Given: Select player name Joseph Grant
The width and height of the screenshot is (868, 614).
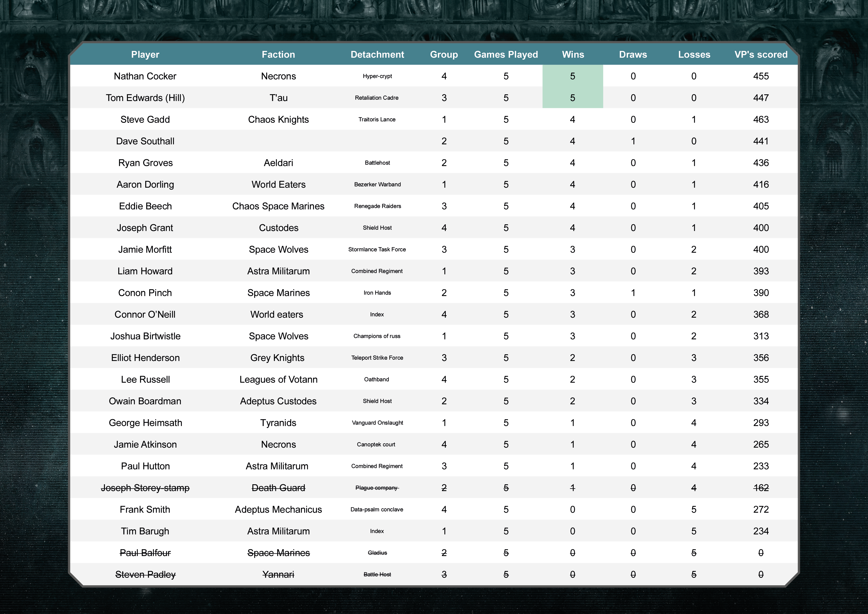Looking at the screenshot, I should 145,228.
